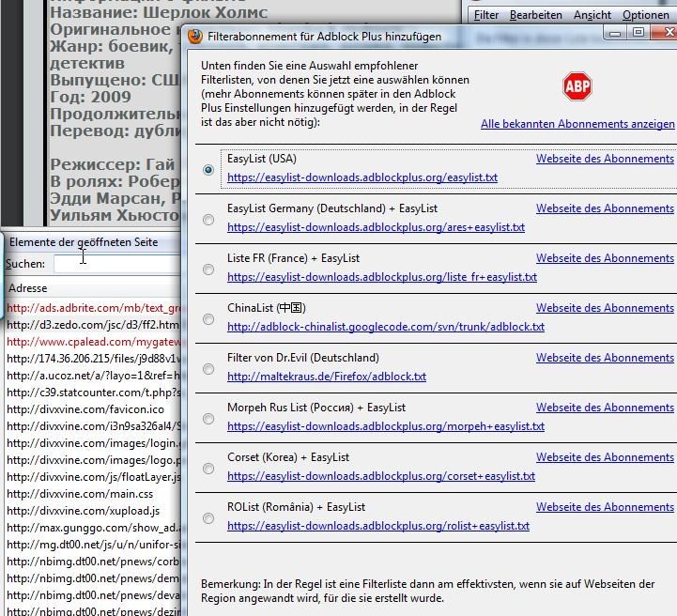Open Webseite des Abonnements for ChinaList

tap(605, 308)
